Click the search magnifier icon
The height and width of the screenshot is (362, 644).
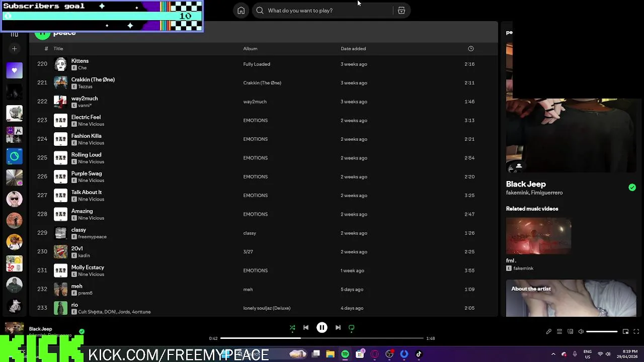260,11
